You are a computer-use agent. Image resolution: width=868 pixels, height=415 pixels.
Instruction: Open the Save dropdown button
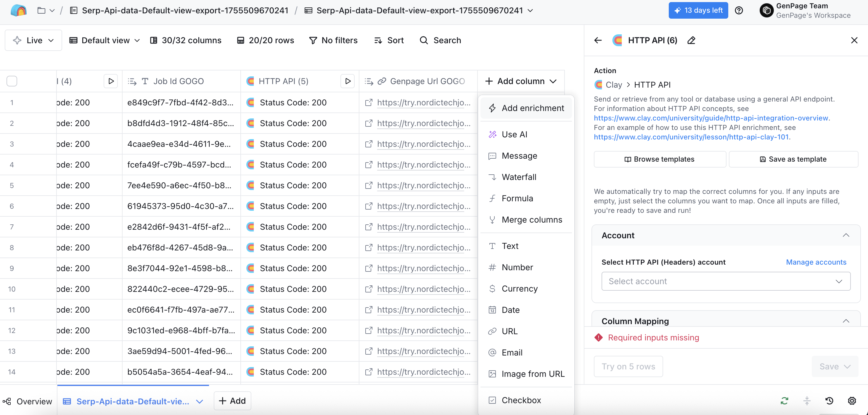pyautogui.click(x=835, y=366)
